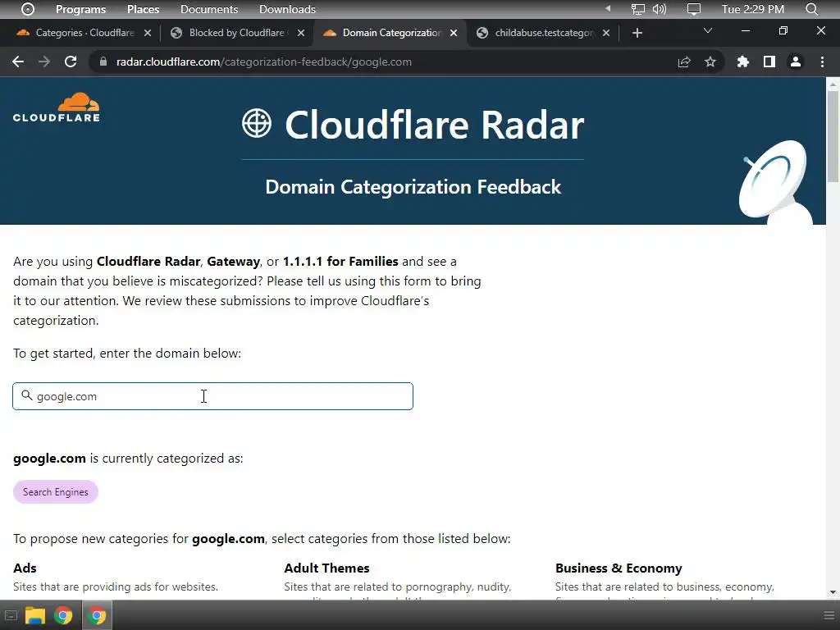Image resolution: width=840 pixels, height=630 pixels.
Task: Select the Business & Economy category heading
Action: (x=619, y=568)
